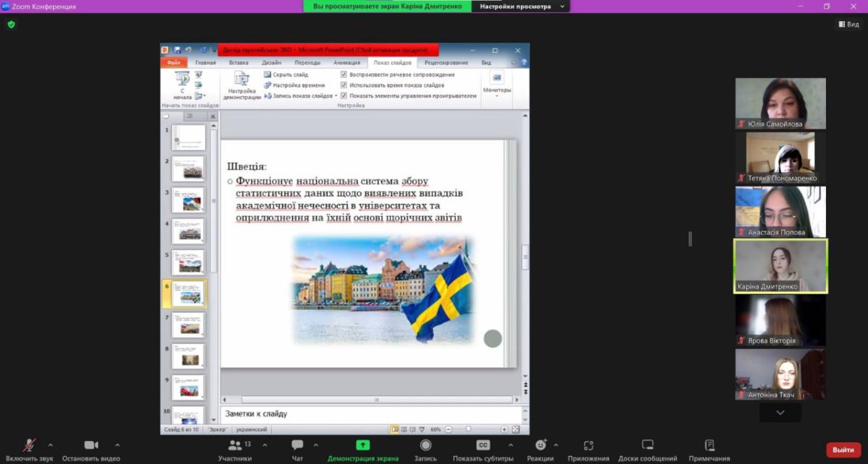
Task: Select slide 7 thumbnail in panel
Action: 187,325
